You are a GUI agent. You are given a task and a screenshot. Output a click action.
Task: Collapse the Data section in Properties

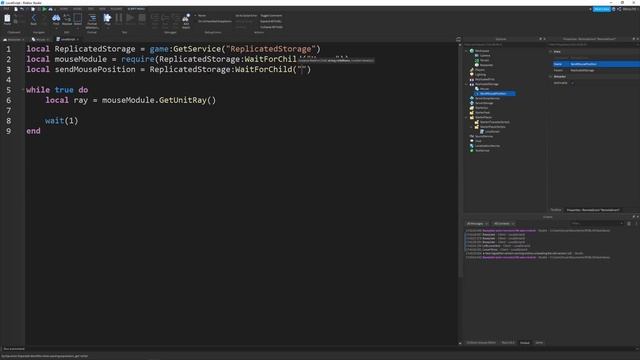551,52
